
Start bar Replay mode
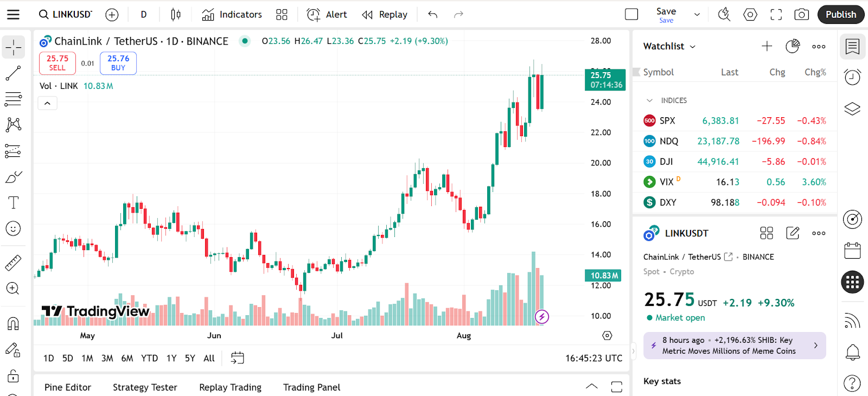point(385,15)
